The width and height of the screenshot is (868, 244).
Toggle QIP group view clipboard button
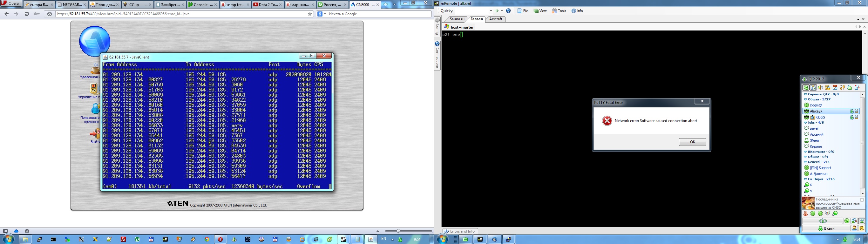click(813, 88)
